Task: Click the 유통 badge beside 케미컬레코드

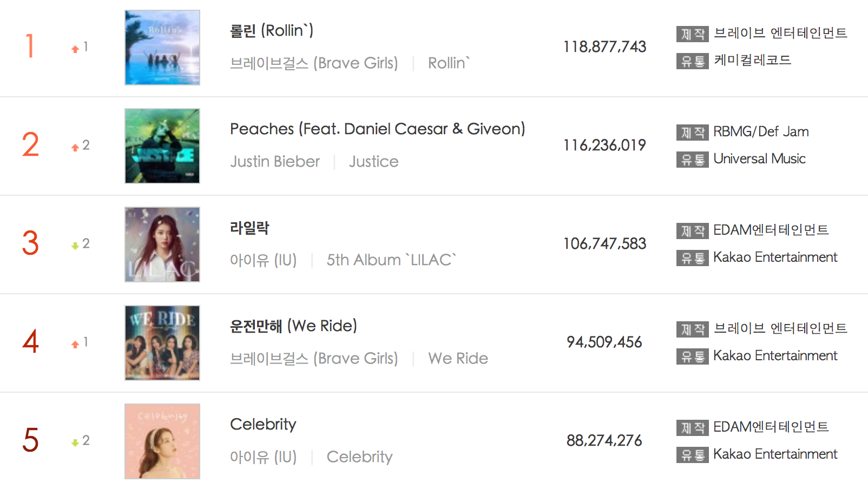Action: pos(692,61)
